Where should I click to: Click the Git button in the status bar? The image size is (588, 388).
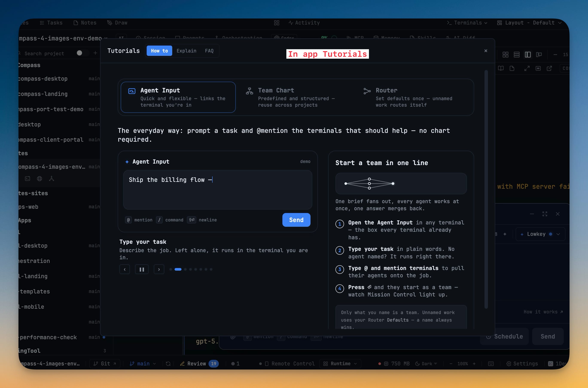click(x=105, y=363)
